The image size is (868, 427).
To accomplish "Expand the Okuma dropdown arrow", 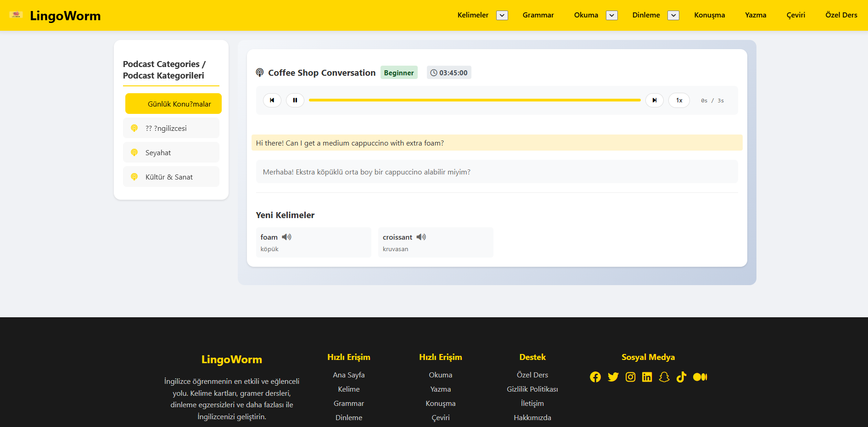I will coord(611,15).
